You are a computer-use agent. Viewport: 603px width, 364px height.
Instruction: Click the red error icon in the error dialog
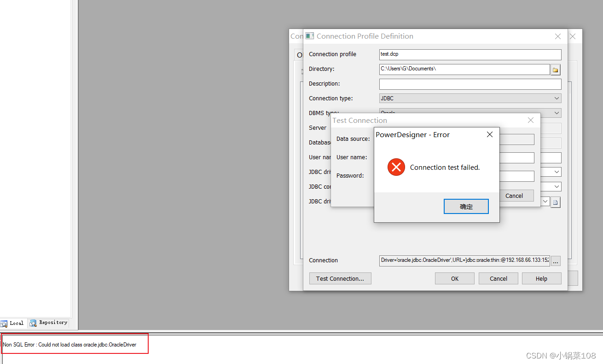[396, 167]
